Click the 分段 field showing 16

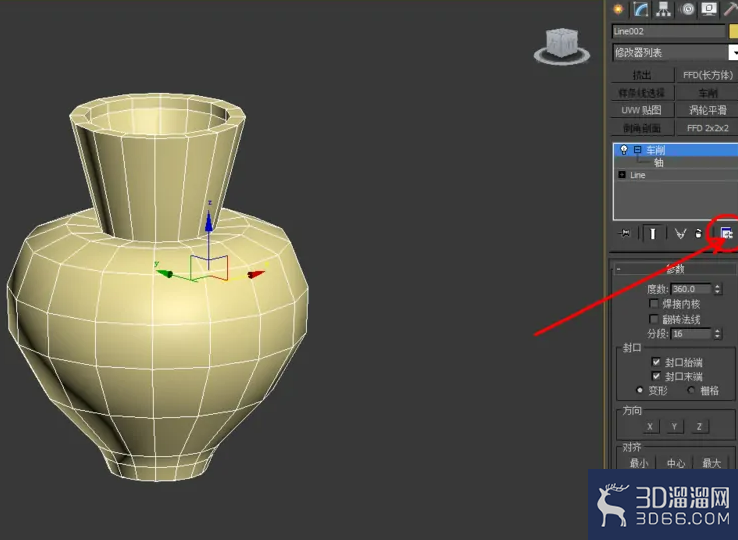coord(691,333)
